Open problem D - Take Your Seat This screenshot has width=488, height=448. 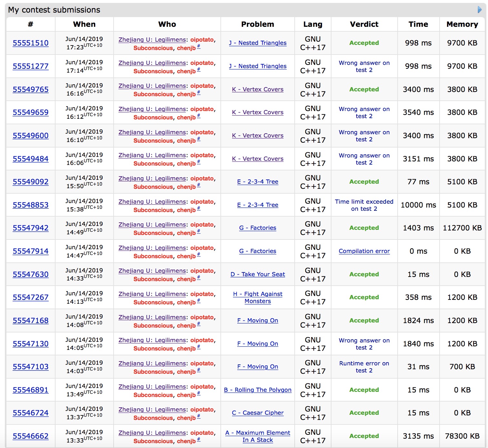coord(258,274)
